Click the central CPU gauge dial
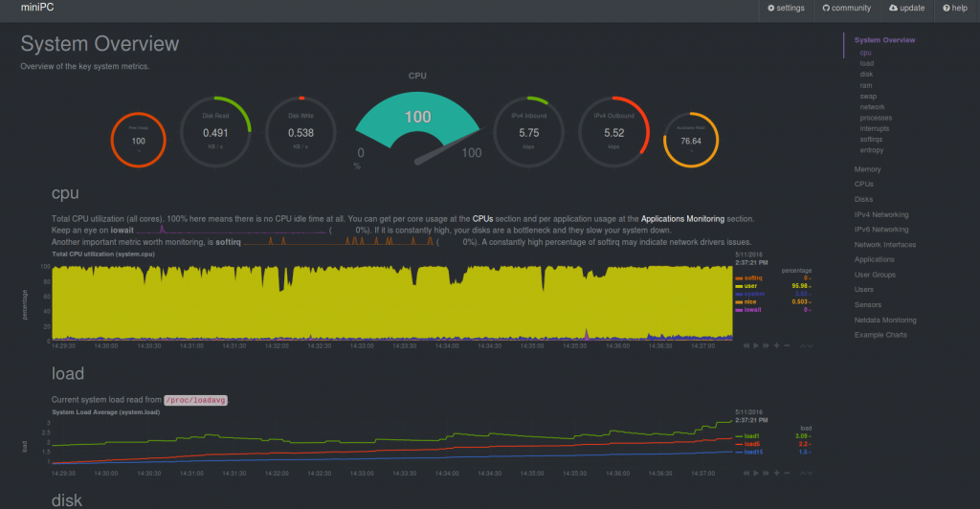This screenshot has width=980, height=509. tap(417, 128)
